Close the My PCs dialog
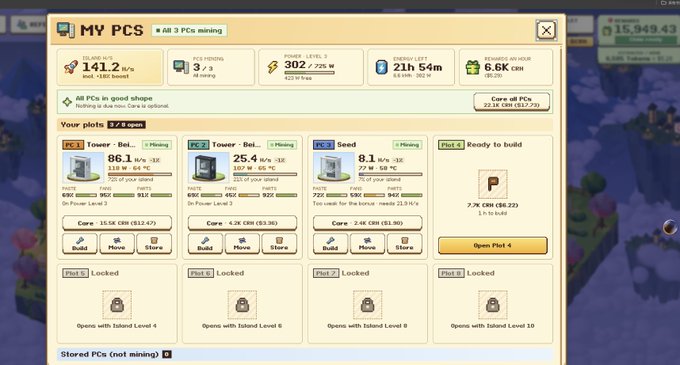Viewport: 680px width, 365px height. click(x=546, y=30)
